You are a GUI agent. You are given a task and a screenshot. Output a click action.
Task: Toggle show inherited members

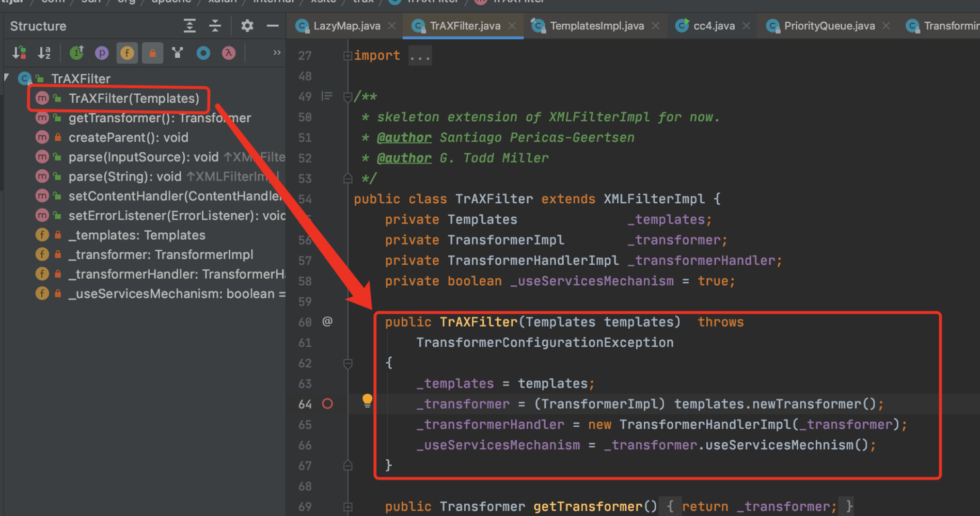[x=76, y=53]
